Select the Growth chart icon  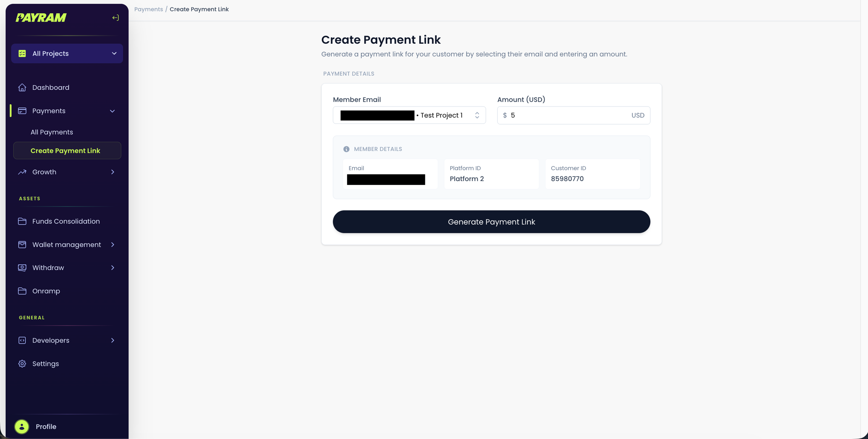[22, 172]
